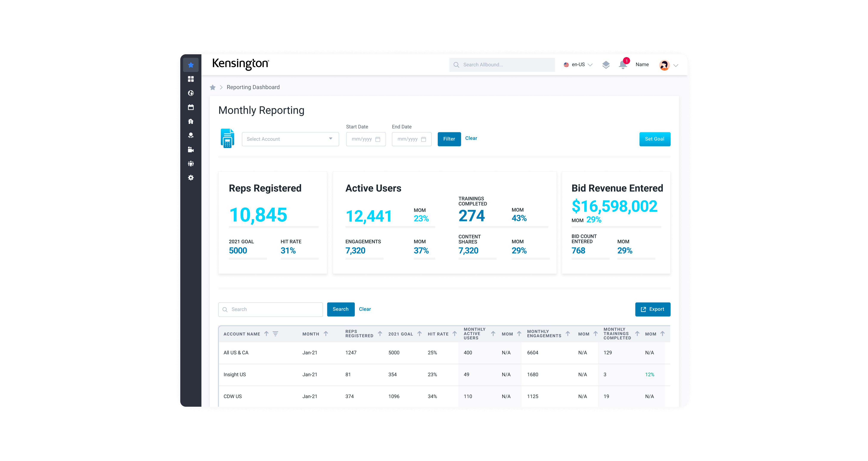Click the layers icon in header

[606, 65]
